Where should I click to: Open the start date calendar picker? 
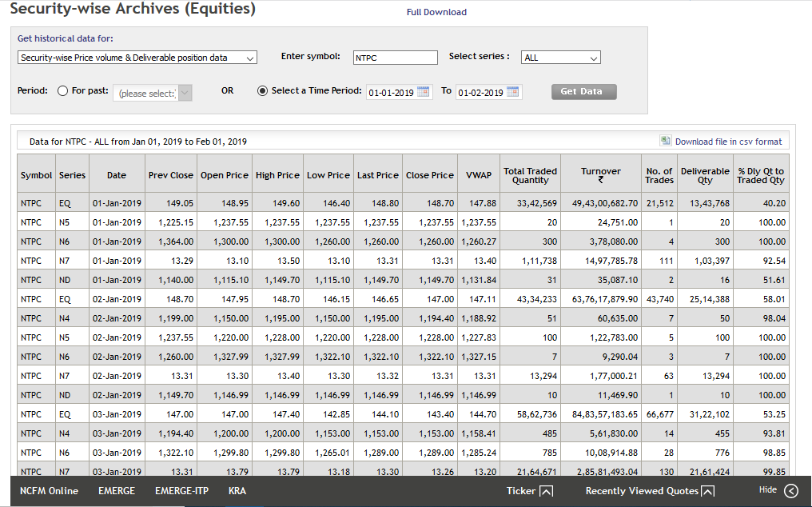(x=423, y=92)
